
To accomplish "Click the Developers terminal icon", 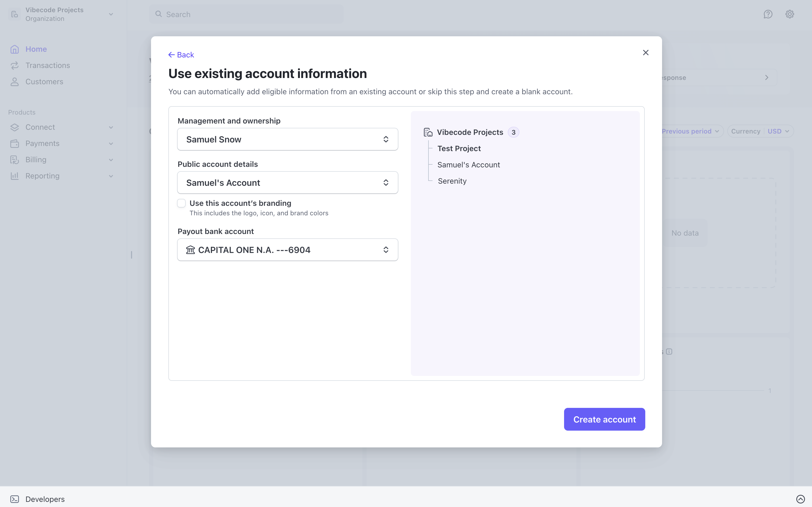I will [14, 499].
